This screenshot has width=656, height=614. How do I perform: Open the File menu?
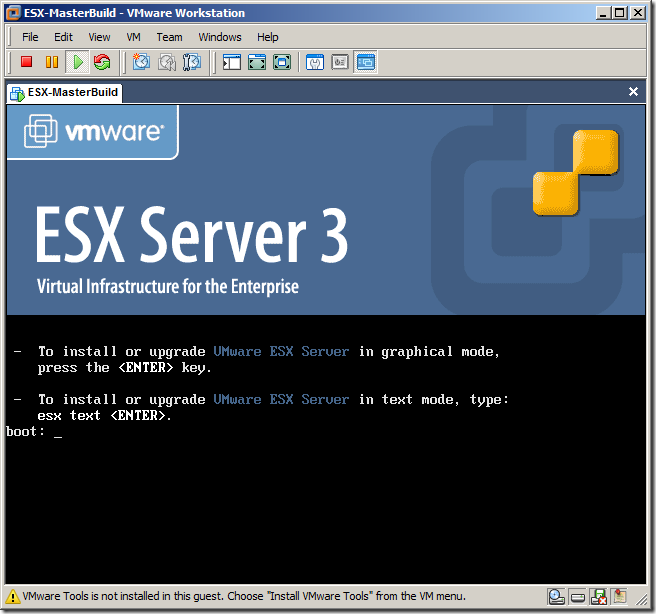pyautogui.click(x=30, y=37)
